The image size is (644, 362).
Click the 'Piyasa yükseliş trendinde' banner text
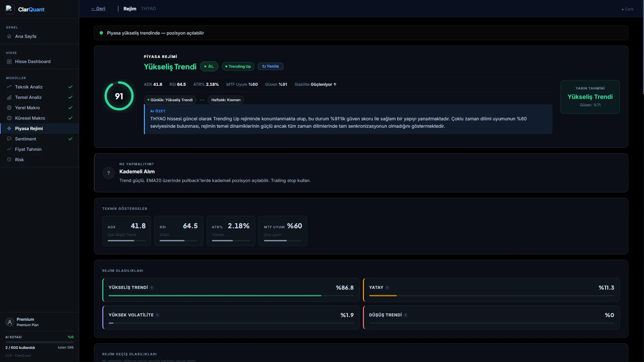click(155, 33)
